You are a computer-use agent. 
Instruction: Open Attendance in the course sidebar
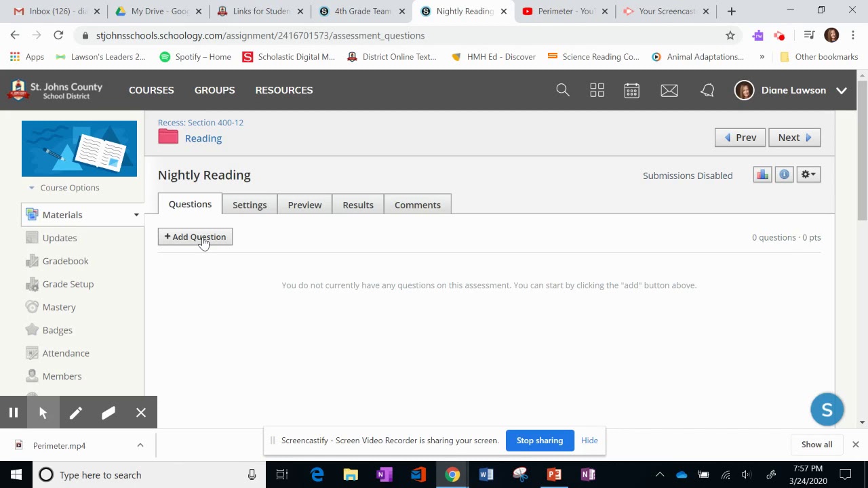pos(66,353)
